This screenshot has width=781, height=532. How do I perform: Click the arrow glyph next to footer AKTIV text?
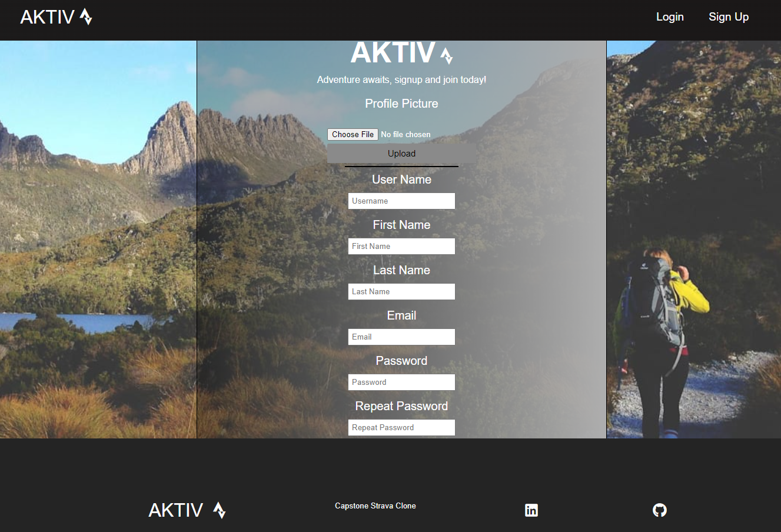pos(220,511)
